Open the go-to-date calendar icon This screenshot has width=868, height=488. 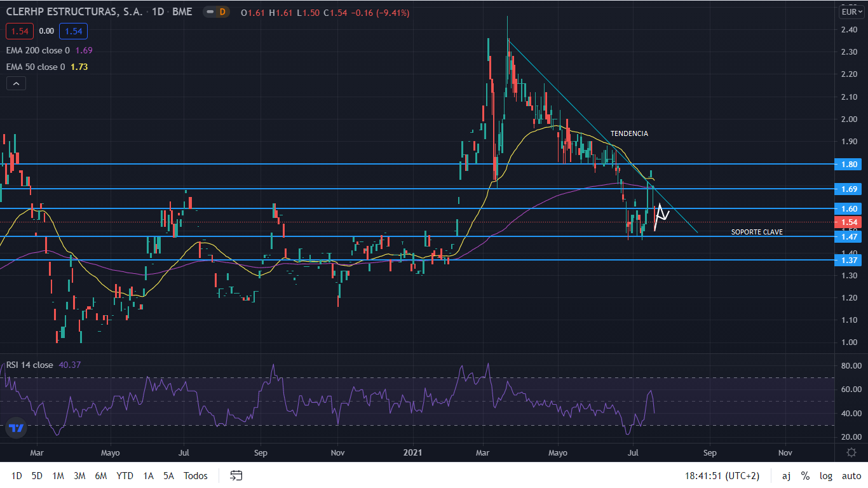click(x=236, y=475)
